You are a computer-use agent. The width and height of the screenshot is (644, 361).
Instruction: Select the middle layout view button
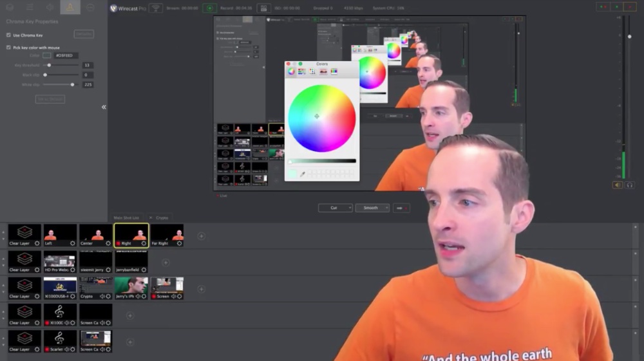616,7
